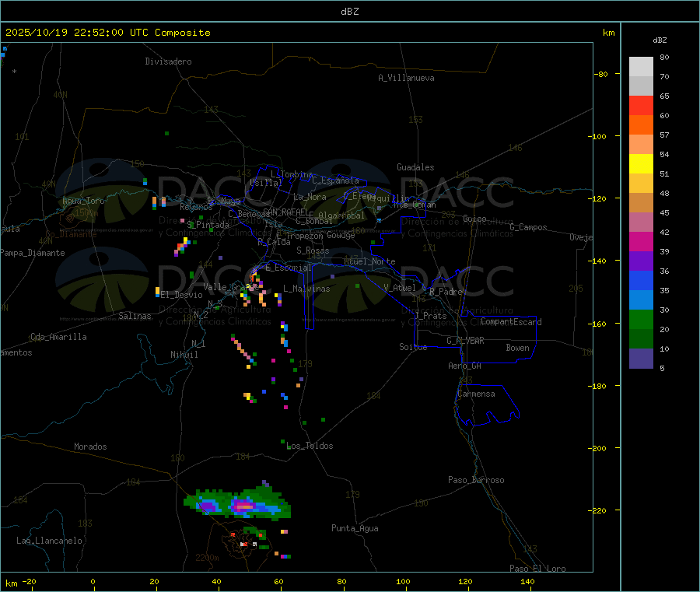Select the red 65 dBZ swatch
This screenshot has width=700, height=592.
tap(641, 106)
